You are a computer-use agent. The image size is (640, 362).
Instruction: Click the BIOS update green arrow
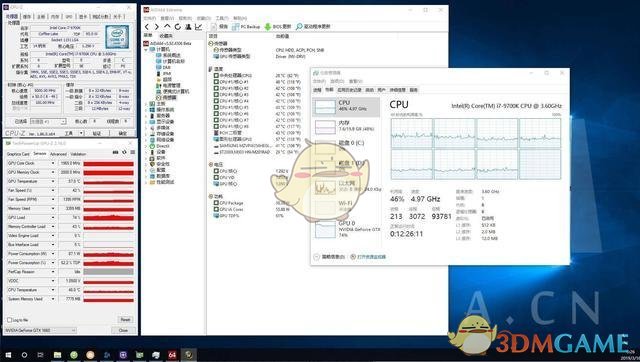(x=268, y=27)
